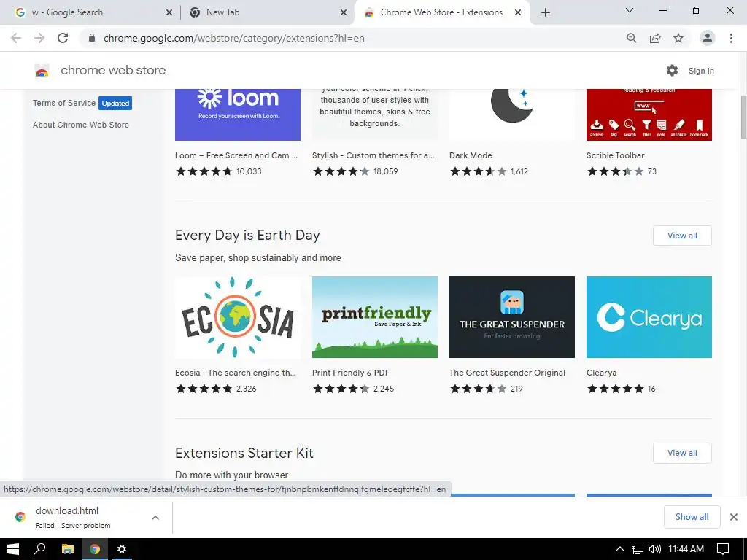
Task: Open File Explorer from taskbar
Action: pyautogui.click(x=68, y=549)
